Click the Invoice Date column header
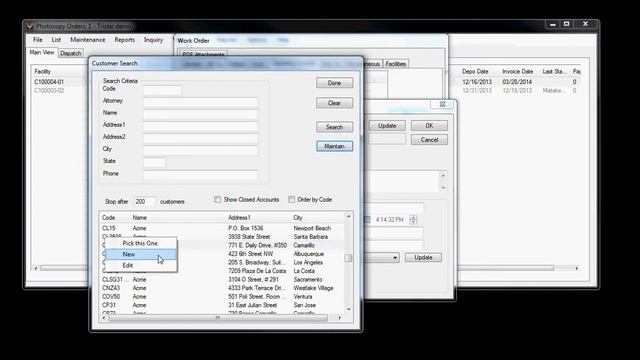The image size is (640, 360). (x=518, y=71)
